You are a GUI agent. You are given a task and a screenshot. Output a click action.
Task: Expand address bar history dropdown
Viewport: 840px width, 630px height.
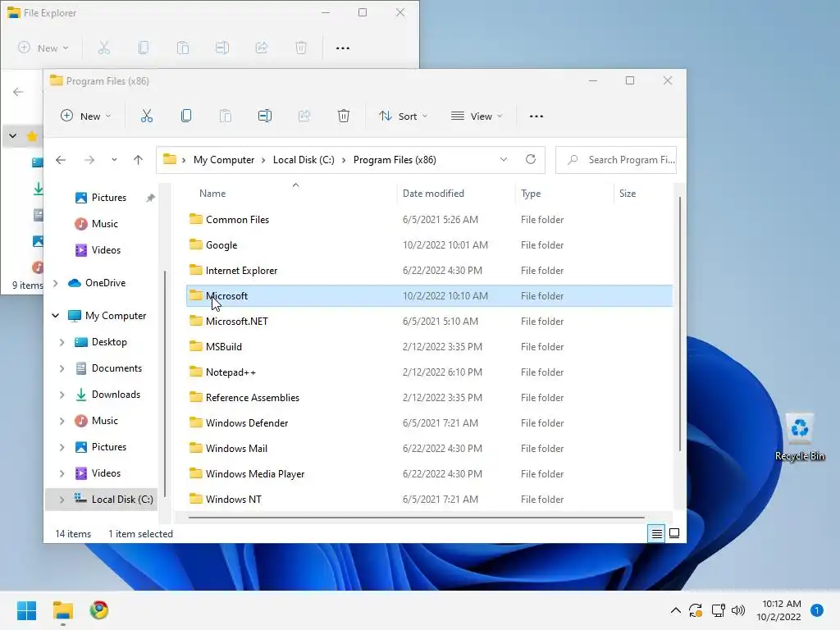(504, 160)
